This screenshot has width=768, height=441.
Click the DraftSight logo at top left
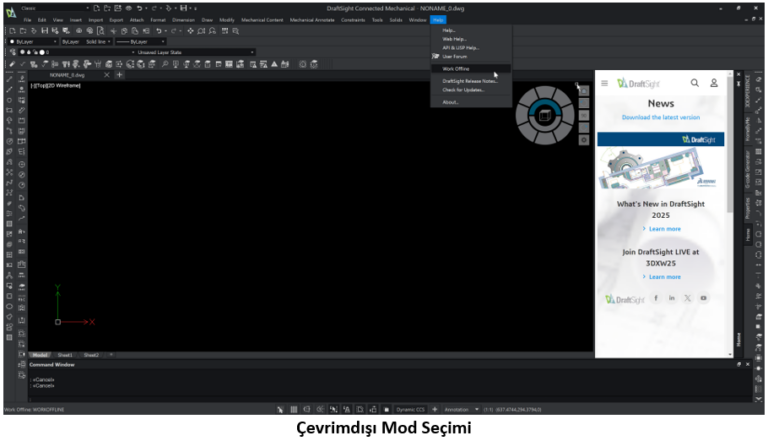coord(9,12)
